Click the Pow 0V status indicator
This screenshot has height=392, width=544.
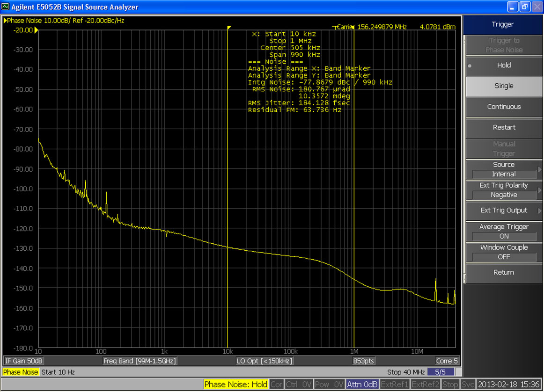pyautogui.click(x=329, y=384)
